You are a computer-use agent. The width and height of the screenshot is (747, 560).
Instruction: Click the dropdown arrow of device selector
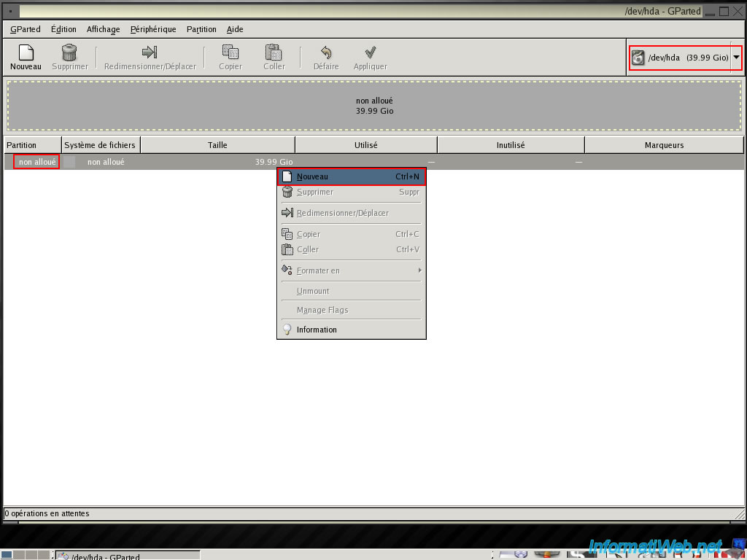pyautogui.click(x=737, y=58)
